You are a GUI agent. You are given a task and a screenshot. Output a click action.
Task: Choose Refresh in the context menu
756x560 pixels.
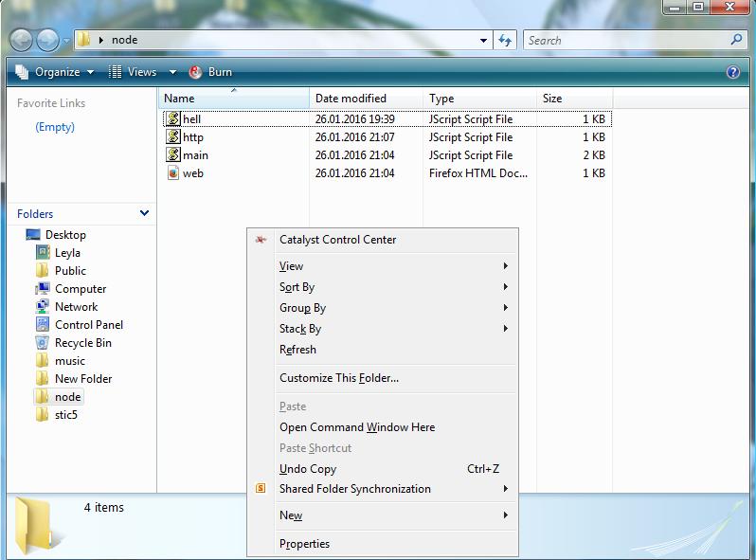(383, 350)
